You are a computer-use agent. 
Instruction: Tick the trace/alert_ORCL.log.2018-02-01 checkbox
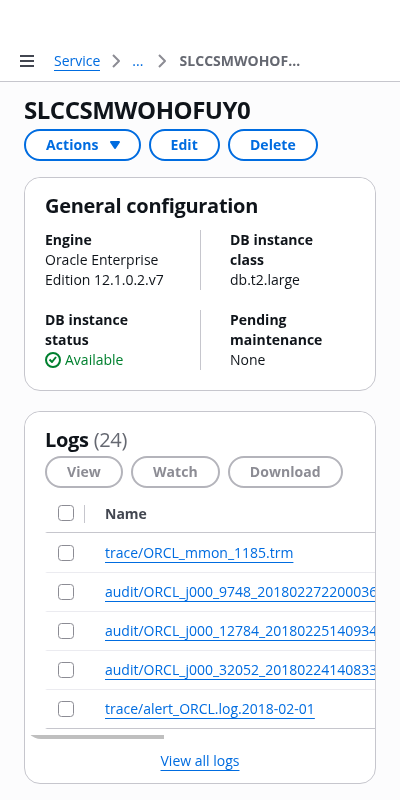point(66,709)
